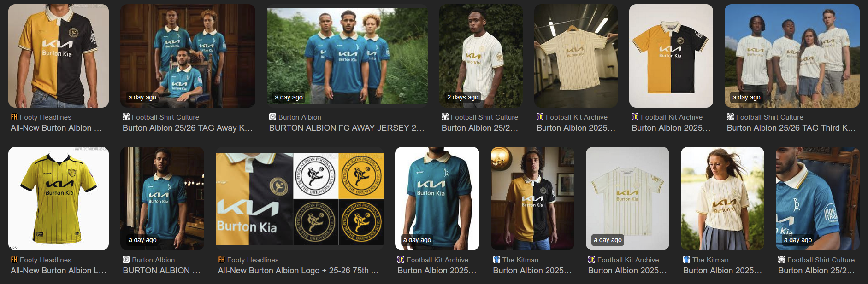Open the 'BURTON ALBION FC AWAY JERSEY 2...' link

347,128
